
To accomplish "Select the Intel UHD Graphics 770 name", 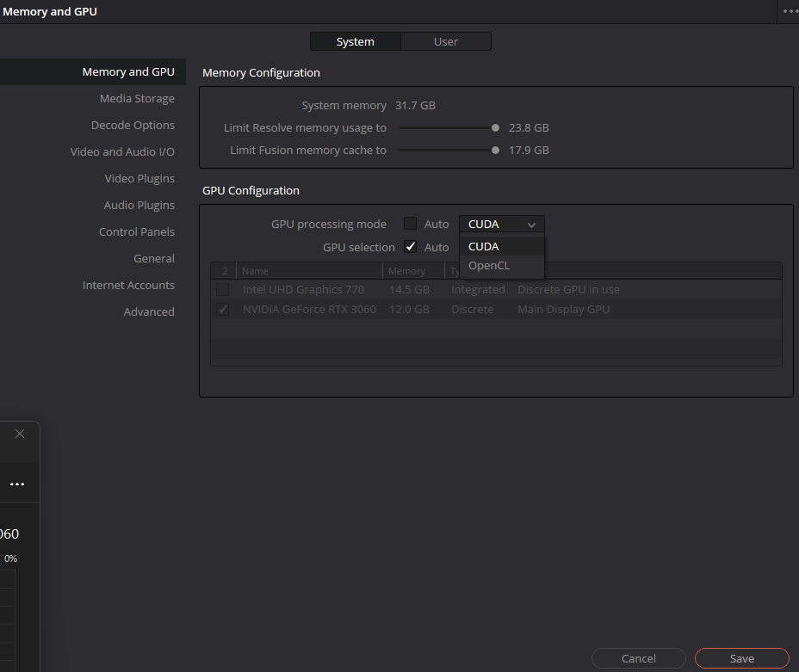I will 303,290.
